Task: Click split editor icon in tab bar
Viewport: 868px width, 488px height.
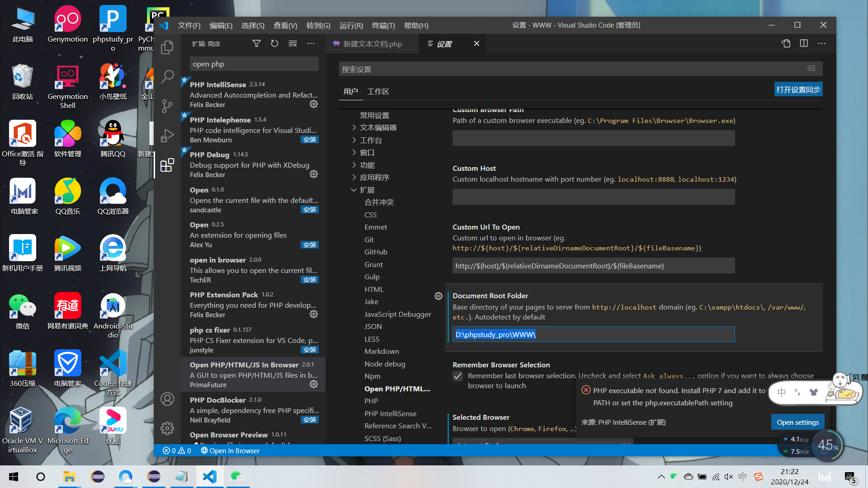Action: (804, 43)
